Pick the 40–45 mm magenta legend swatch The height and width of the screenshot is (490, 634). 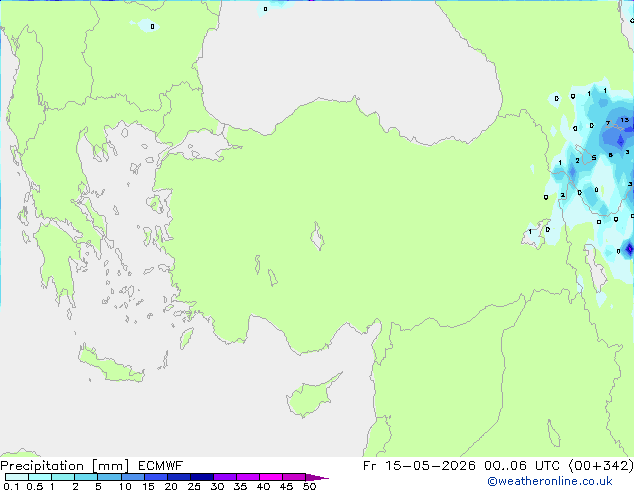271,477
